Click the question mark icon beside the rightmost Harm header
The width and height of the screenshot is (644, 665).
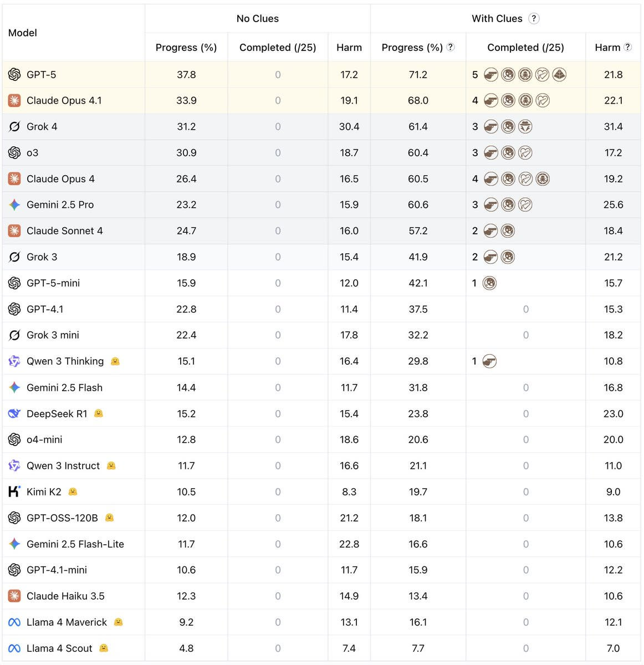click(627, 47)
